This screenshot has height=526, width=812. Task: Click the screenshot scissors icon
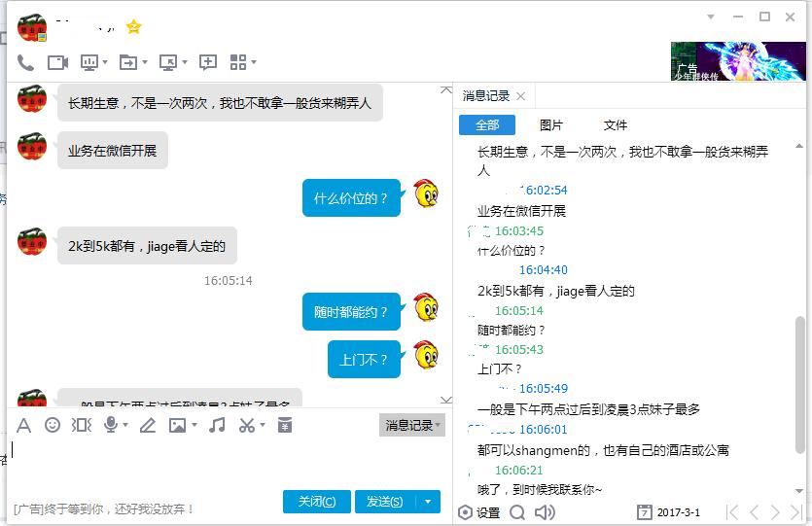247,425
